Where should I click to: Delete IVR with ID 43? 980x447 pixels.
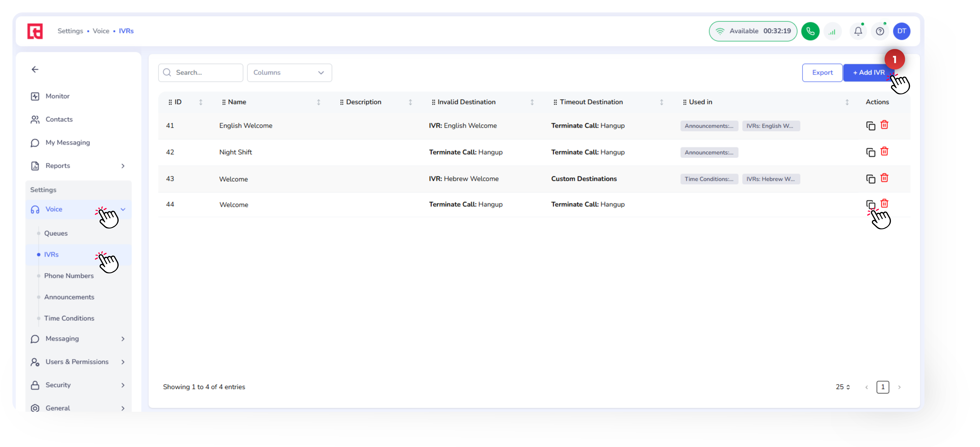click(884, 178)
